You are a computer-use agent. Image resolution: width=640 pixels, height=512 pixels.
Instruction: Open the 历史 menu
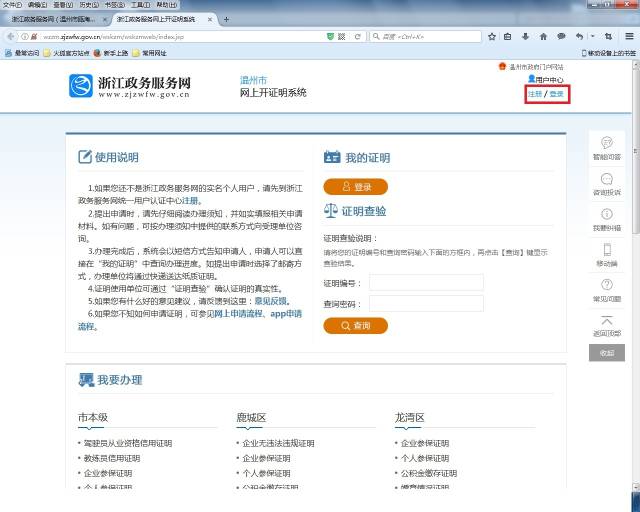point(89,4)
